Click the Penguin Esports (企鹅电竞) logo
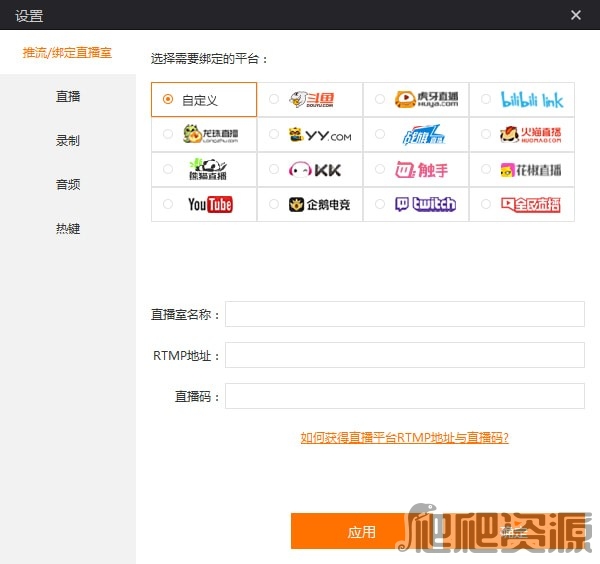Viewport: 600px width, 564px height. pos(320,205)
